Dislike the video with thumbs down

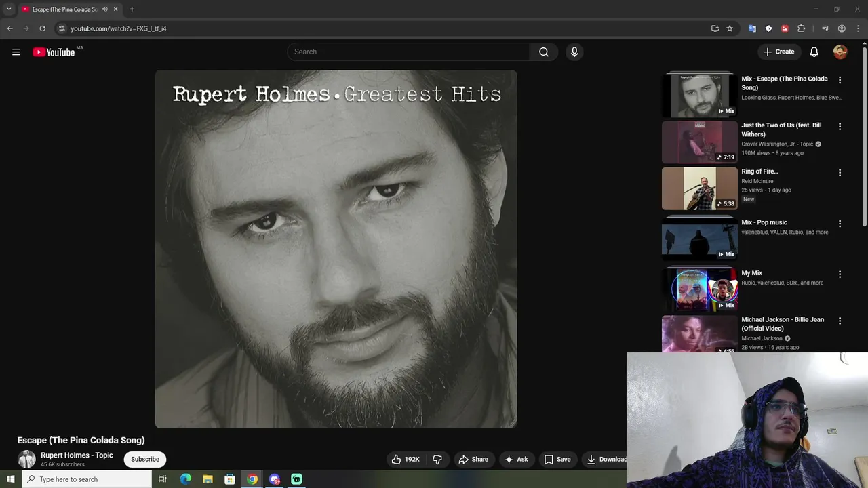[x=437, y=460]
